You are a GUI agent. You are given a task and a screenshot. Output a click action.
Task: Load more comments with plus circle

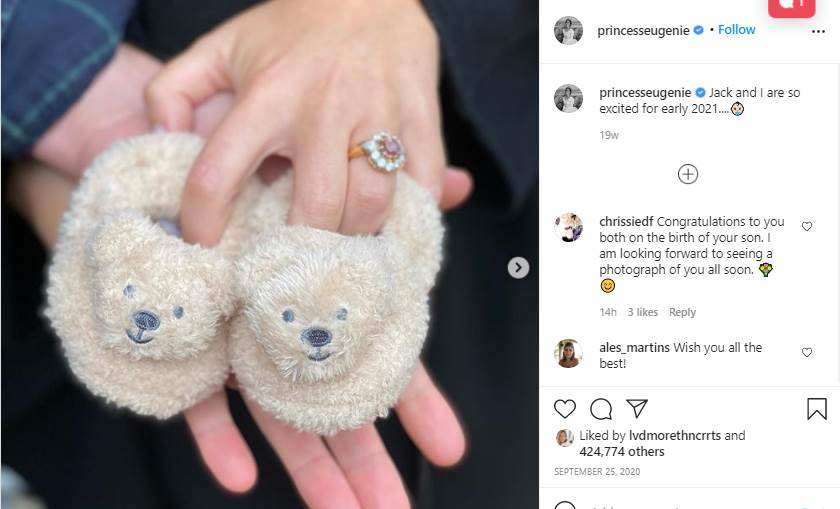click(x=688, y=174)
